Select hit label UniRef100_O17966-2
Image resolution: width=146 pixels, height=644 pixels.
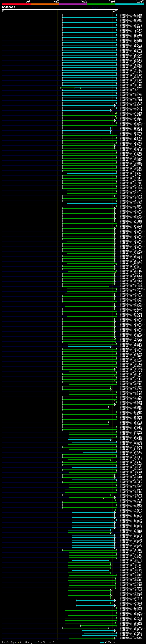click(x=132, y=289)
